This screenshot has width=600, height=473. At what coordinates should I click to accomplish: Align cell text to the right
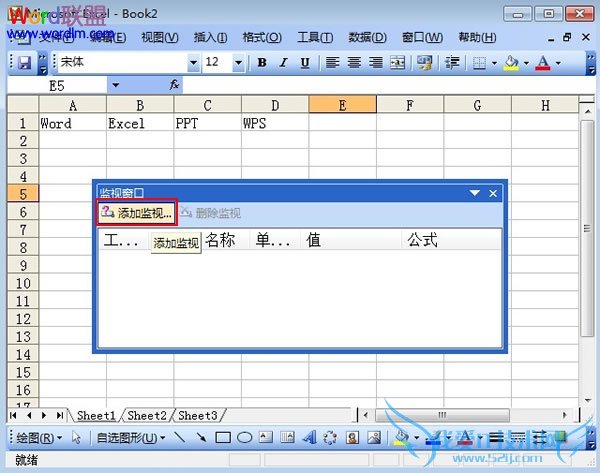376,62
